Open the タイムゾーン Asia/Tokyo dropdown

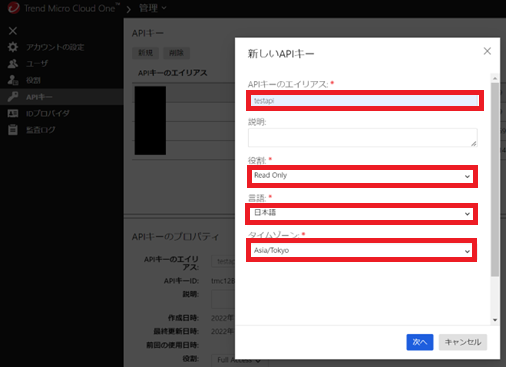(362, 250)
